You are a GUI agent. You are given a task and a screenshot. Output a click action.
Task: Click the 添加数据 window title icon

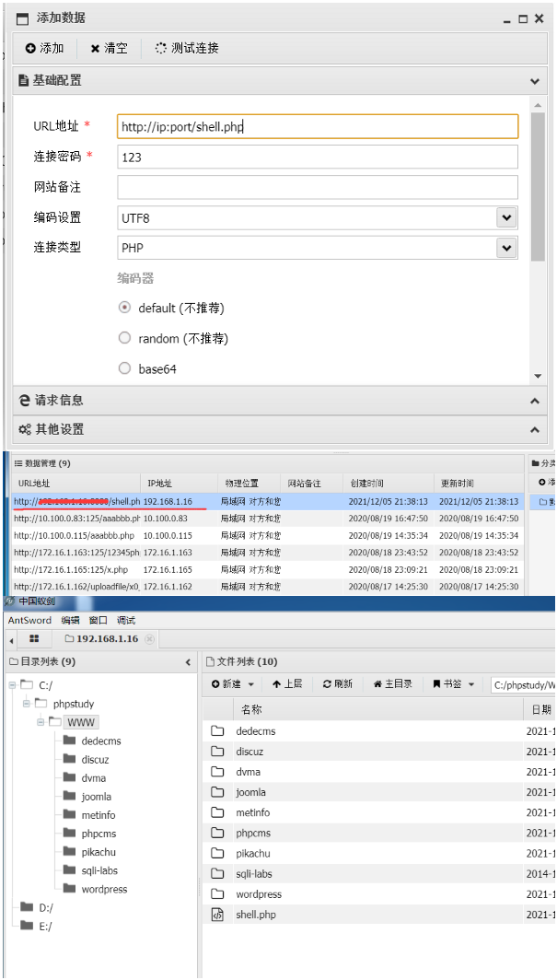pyautogui.click(x=22, y=18)
